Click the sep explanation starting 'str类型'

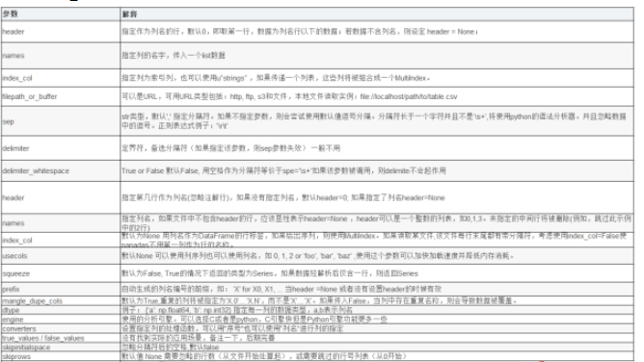(377, 121)
